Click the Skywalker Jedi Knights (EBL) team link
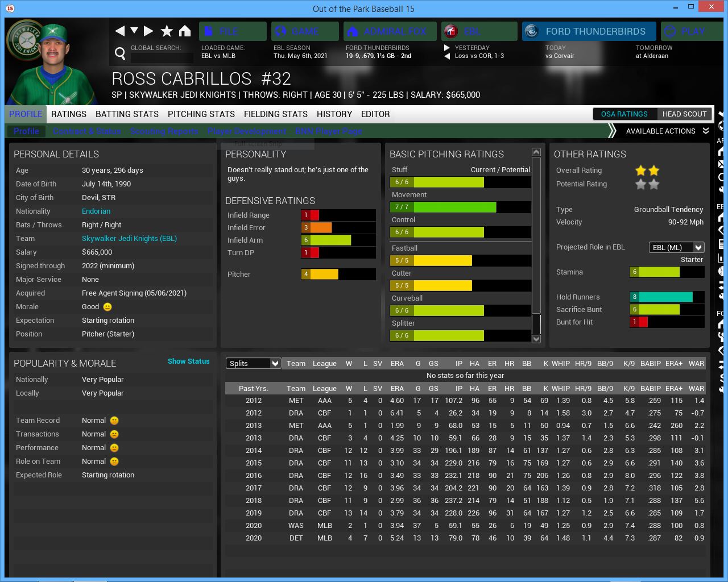This screenshot has height=582, width=728. click(129, 239)
